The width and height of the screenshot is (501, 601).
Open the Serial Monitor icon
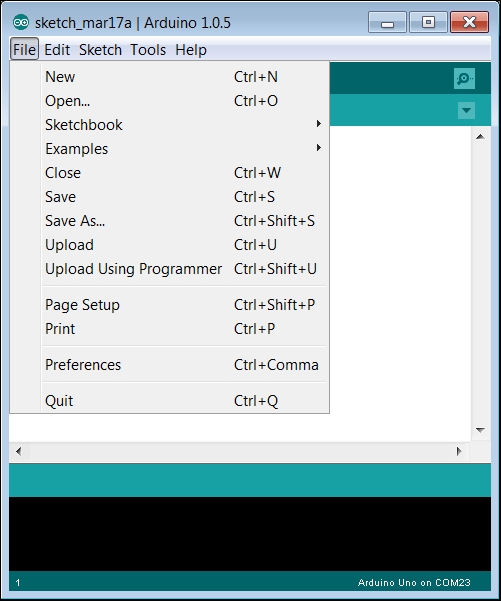(464, 79)
